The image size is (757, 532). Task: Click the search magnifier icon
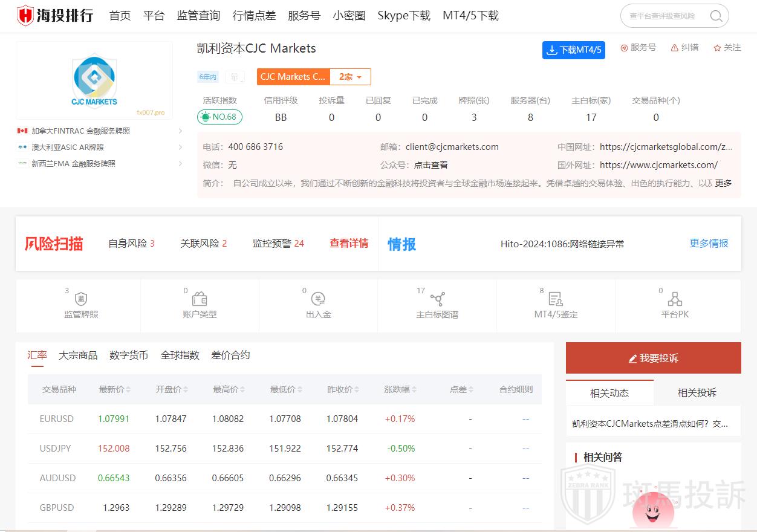716,16
